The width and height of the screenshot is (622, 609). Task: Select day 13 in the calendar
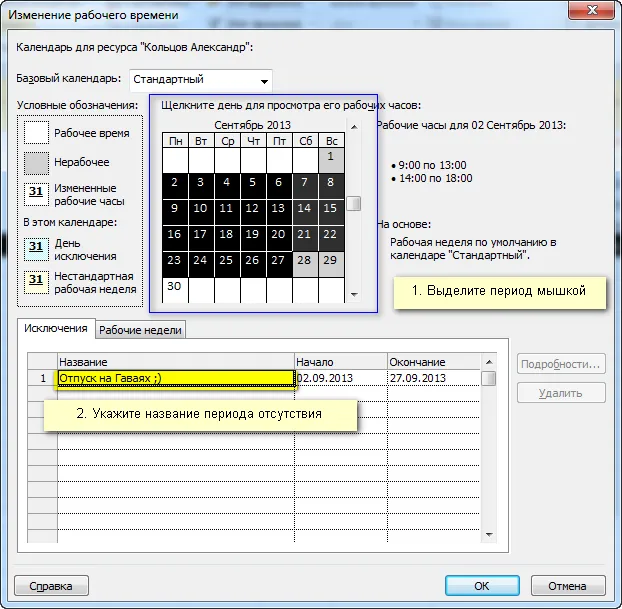click(x=279, y=212)
